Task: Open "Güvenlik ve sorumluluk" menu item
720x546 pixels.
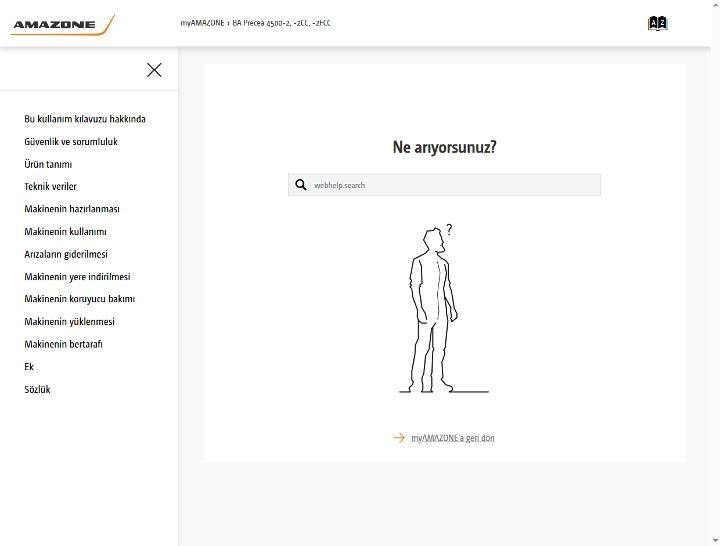Action: 71,141
